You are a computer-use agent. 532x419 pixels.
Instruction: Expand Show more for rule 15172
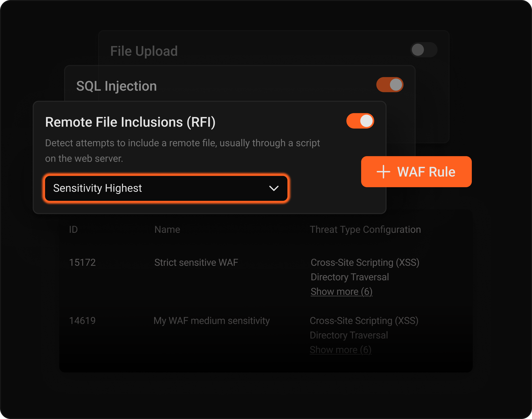tap(341, 291)
